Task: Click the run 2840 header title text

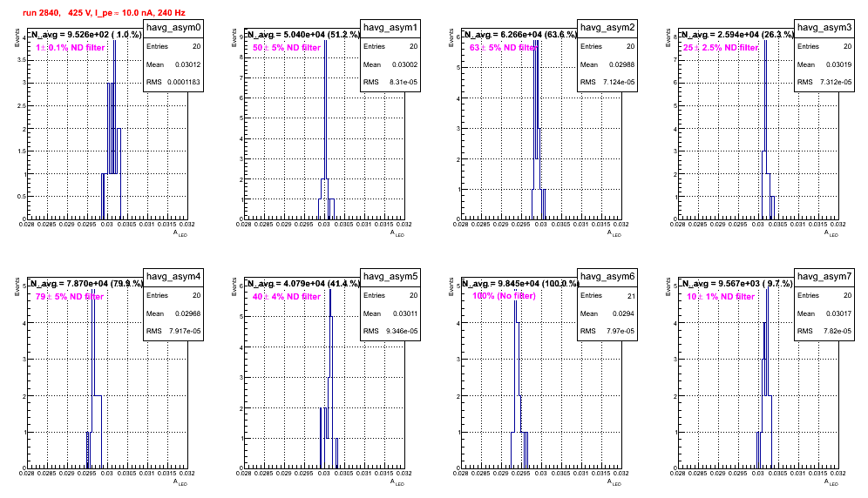Action: tap(104, 13)
